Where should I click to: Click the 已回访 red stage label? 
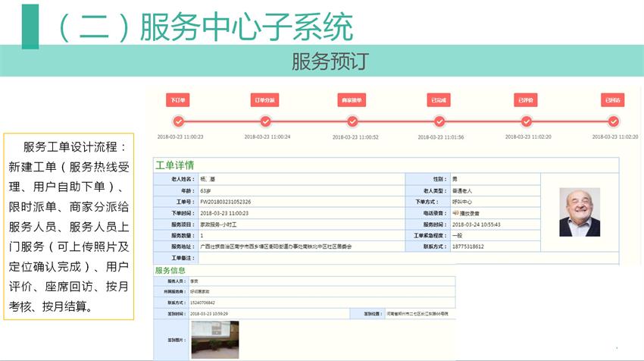(613, 100)
